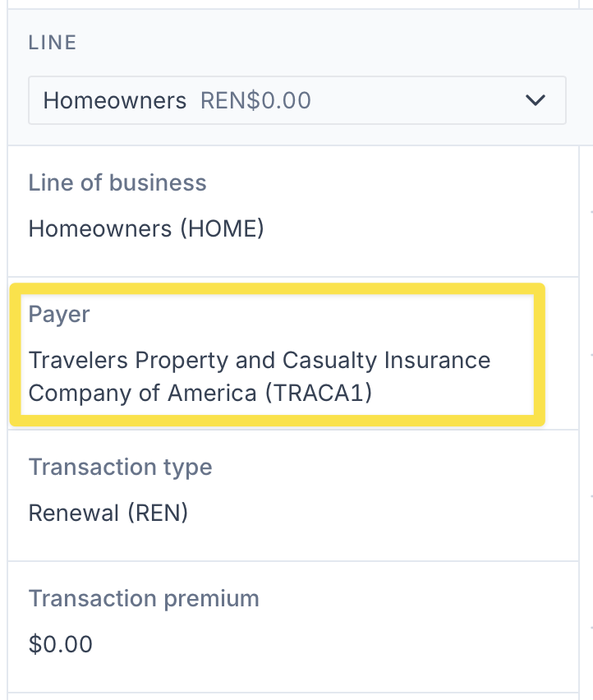Image resolution: width=593 pixels, height=700 pixels.
Task: Click the chevron arrow in the Line selector
Action: point(536,100)
